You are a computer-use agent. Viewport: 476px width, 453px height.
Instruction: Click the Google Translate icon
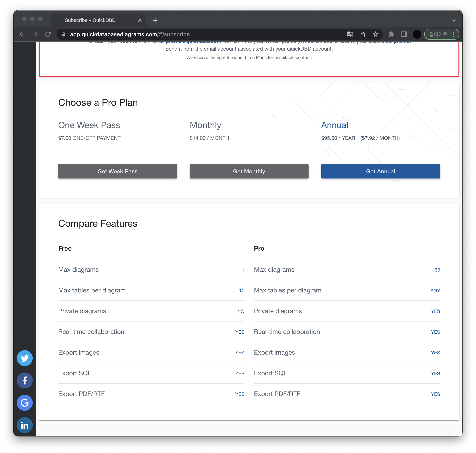pos(350,34)
